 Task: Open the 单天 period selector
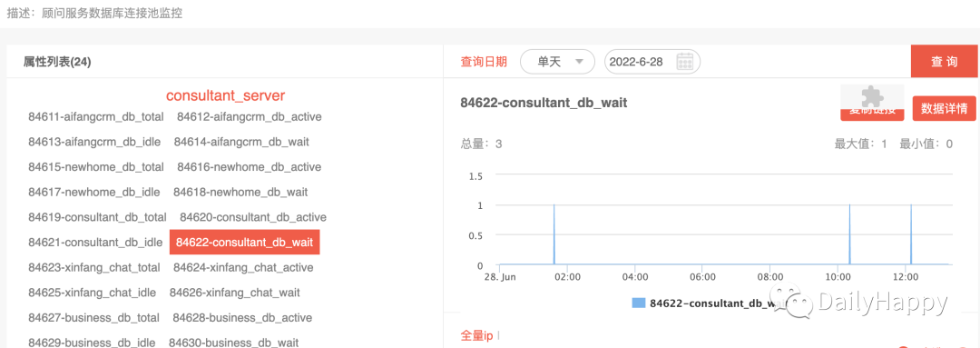click(557, 62)
